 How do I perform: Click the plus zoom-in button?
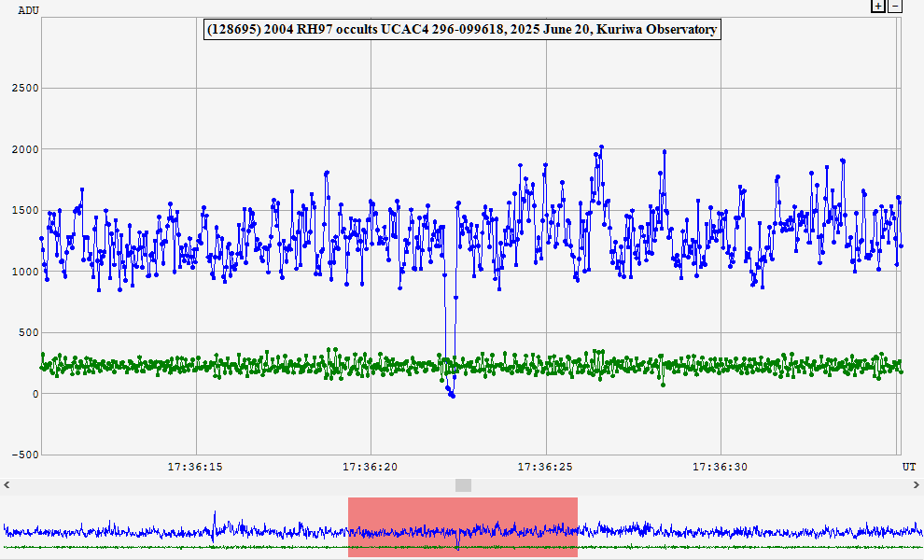pyautogui.click(x=877, y=7)
